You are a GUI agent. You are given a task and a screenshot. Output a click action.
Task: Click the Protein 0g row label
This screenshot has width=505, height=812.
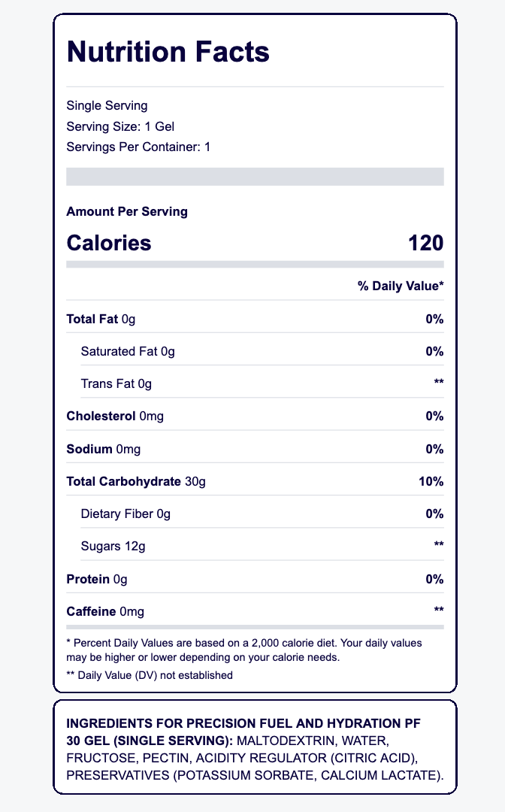98,579
